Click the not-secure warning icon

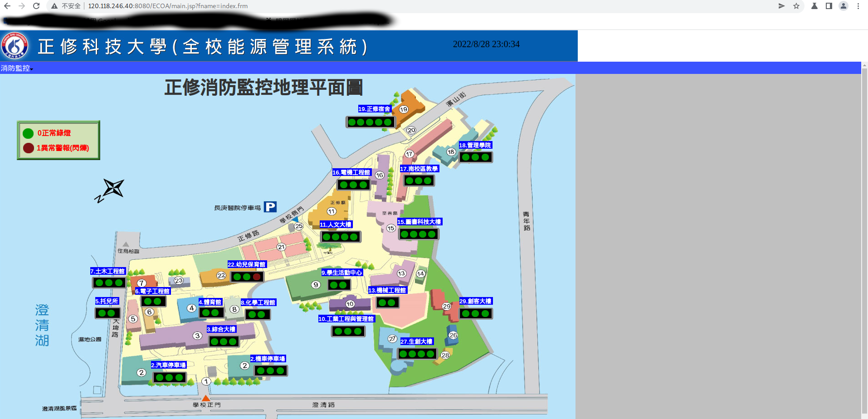coord(54,6)
